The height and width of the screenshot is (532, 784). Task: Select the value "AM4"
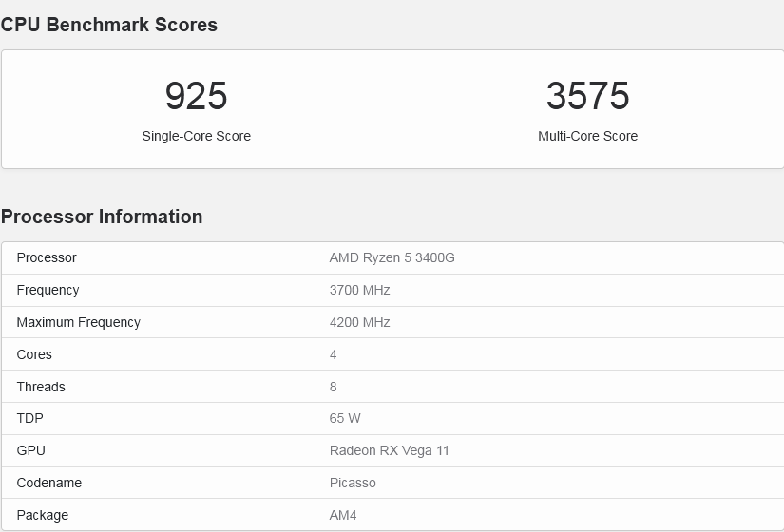pyautogui.click(x=343, y=515)
